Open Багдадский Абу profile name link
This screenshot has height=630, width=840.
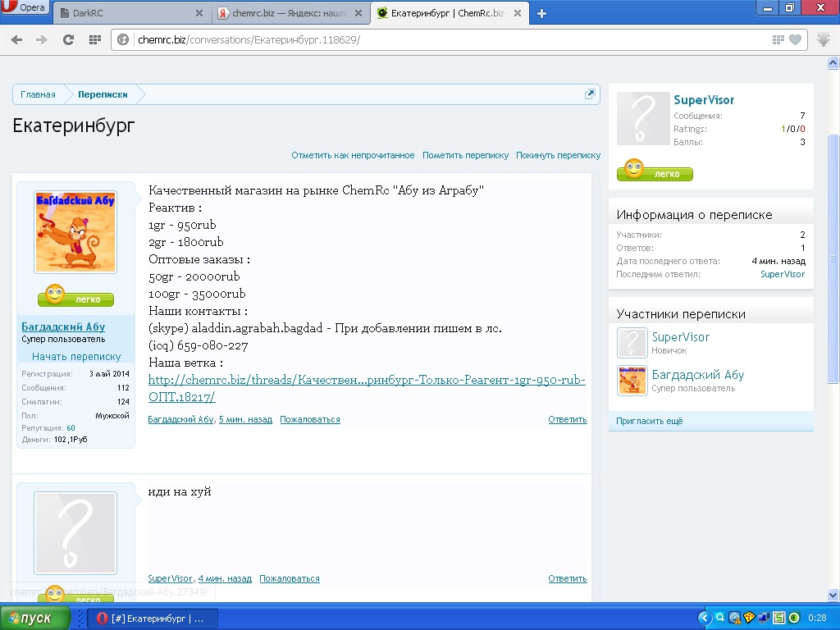point(63,326)
